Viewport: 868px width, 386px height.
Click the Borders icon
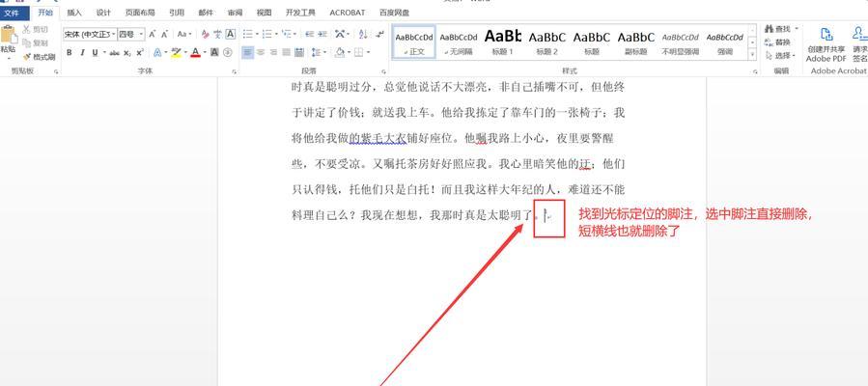359,52
